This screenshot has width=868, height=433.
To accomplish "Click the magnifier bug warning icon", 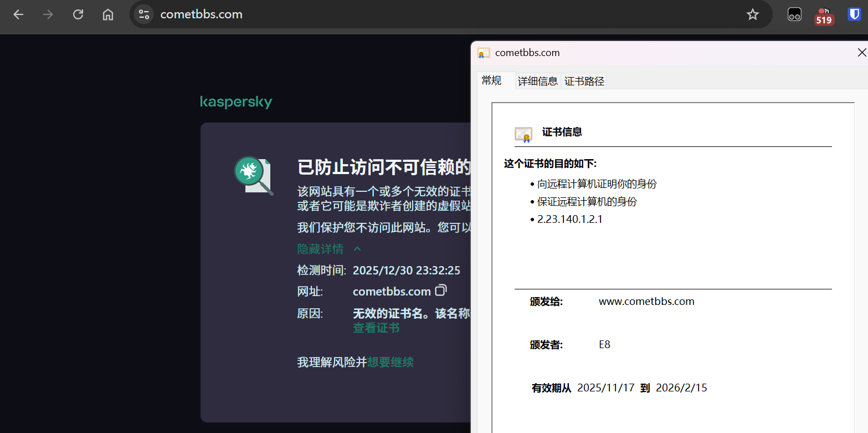I will click(253, 175).
